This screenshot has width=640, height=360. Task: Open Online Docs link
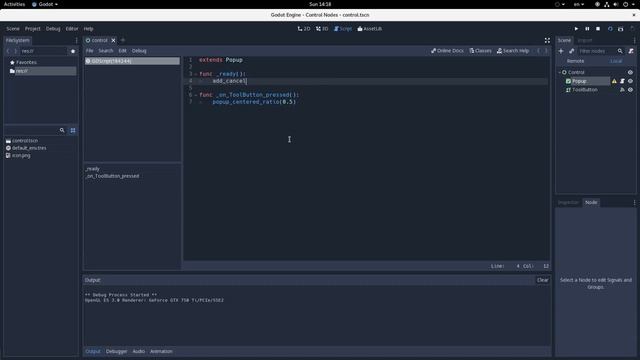point(447,51)
